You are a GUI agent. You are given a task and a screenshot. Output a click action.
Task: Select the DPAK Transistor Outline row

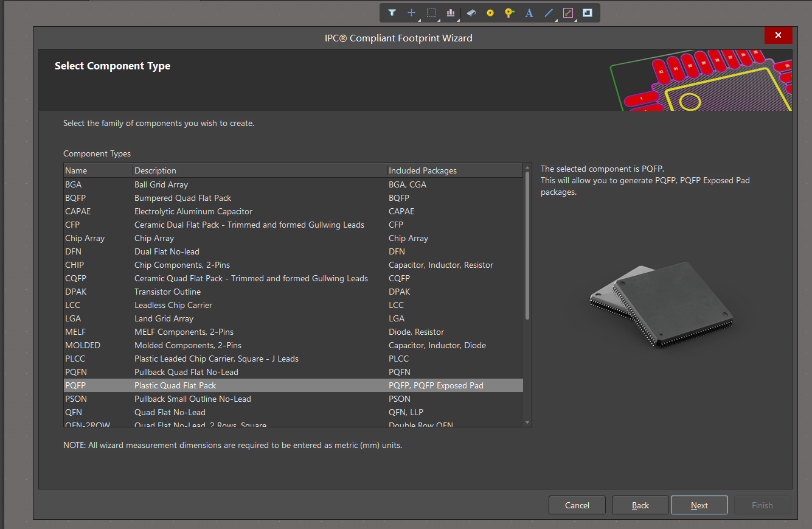(293, 292)
